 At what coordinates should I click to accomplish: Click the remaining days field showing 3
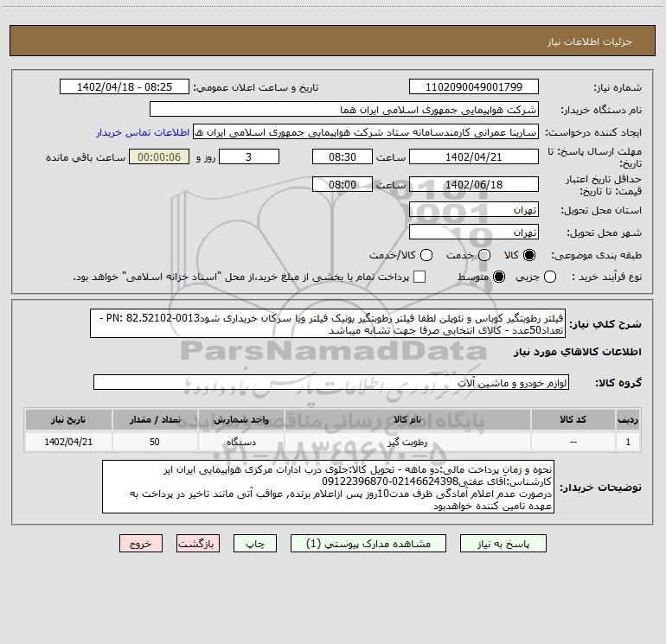click(249, 156)
